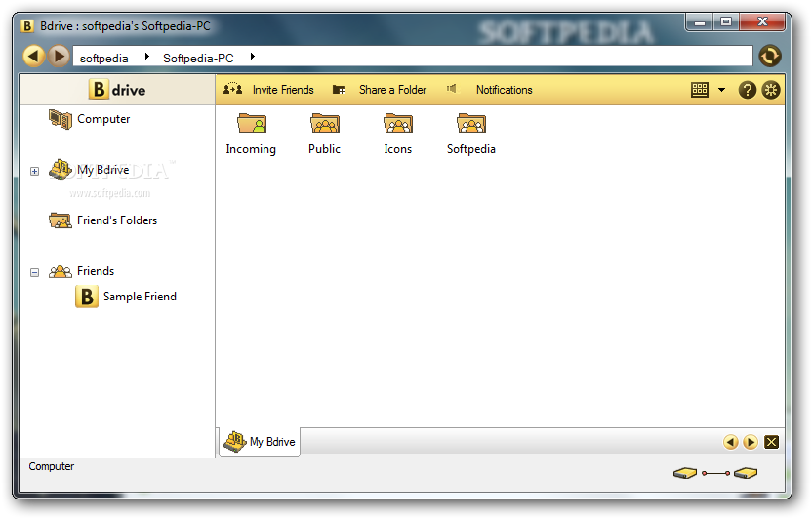812x519 pixels.
Task: Click the Bdrive logo header
Action: click(117, 90)
